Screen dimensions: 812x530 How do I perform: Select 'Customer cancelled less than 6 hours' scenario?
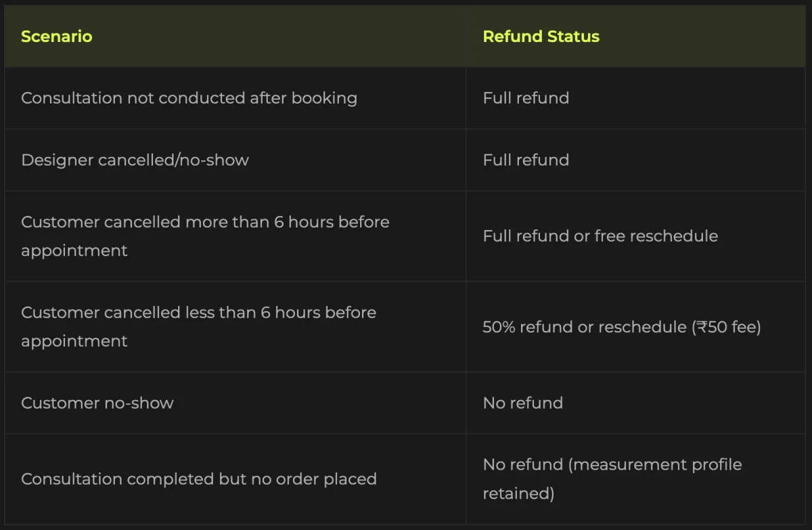(198, 326)
